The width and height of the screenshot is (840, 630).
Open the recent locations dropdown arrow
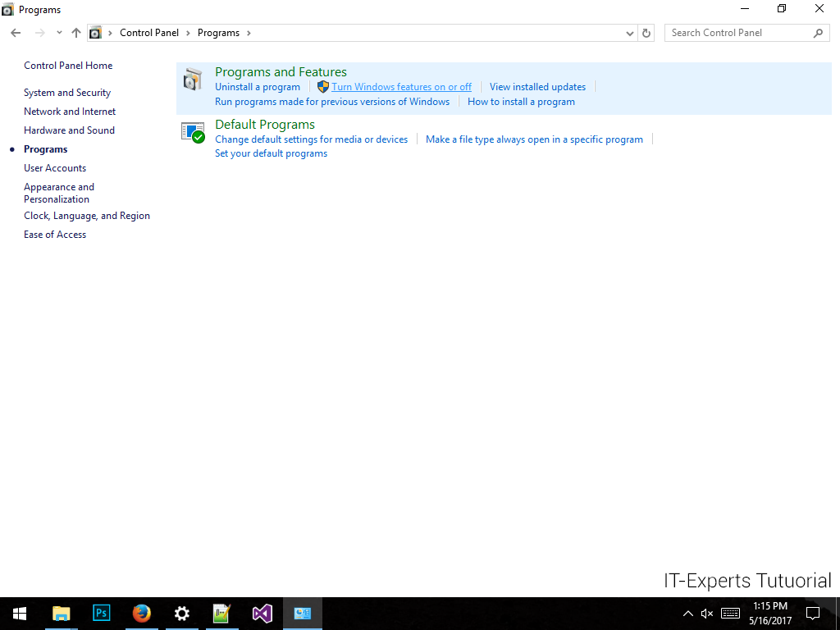point(59,33)
